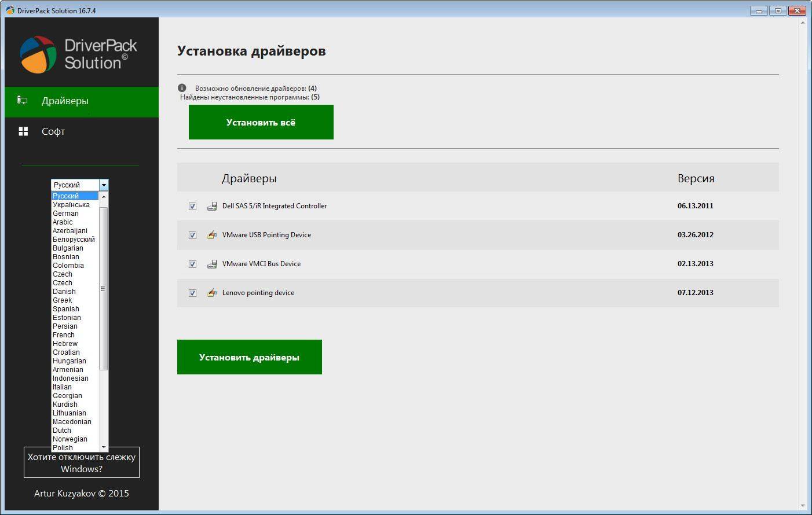Viewport: 812px width, 515px height.
Task: Click the VMware VMCI Bus Device icon
Action: 212,264
